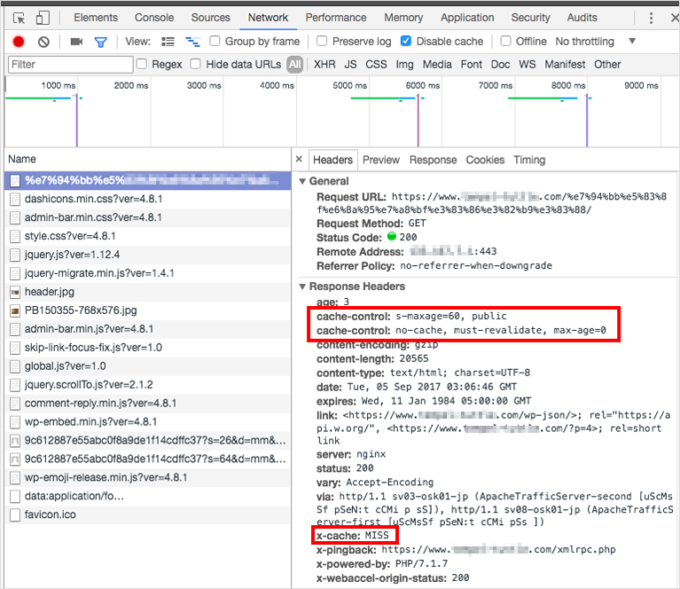The height and width of the screenshot is (589, 680).
Task: Select the comment-reply.min.js?ver=4.8.1 request
Action: click(148, 403)
